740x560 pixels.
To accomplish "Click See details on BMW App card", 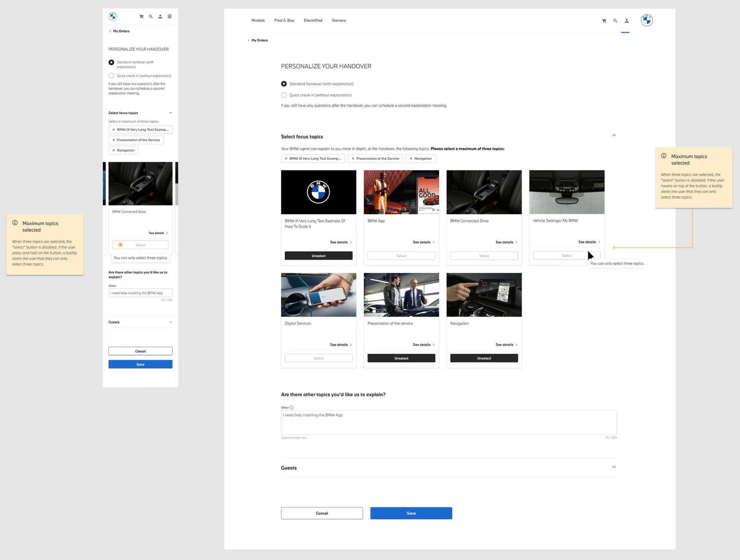I will 423,242.
